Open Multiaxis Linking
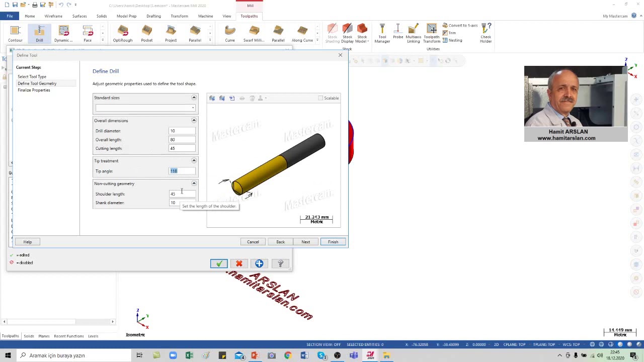 click(x=414, y=34)
